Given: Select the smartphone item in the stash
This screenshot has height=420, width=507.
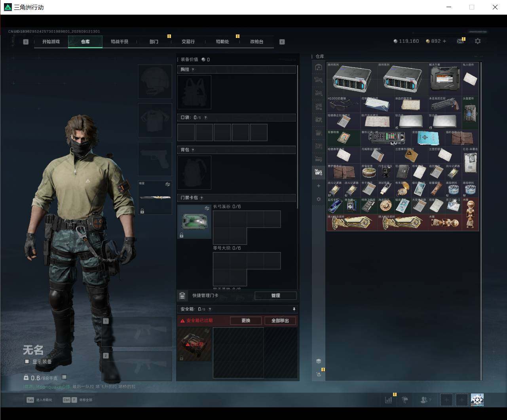Looking at the screenshot, I should pos(335,205).
